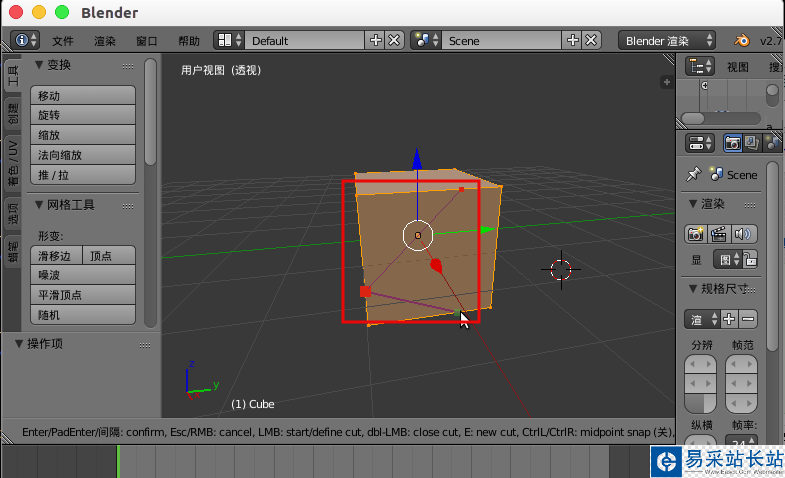Click the 移动 button
Screen dimensions: 785x478
[x=83, y=95]
